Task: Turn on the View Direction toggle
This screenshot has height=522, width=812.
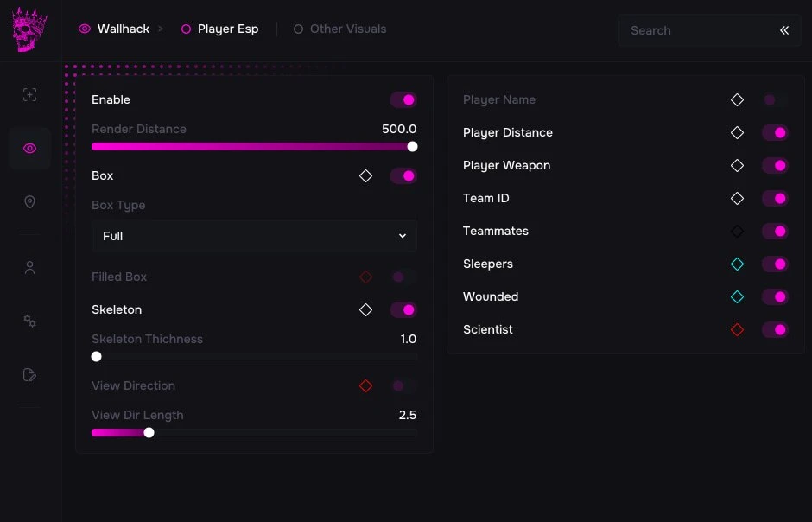Action: point(403,385)
